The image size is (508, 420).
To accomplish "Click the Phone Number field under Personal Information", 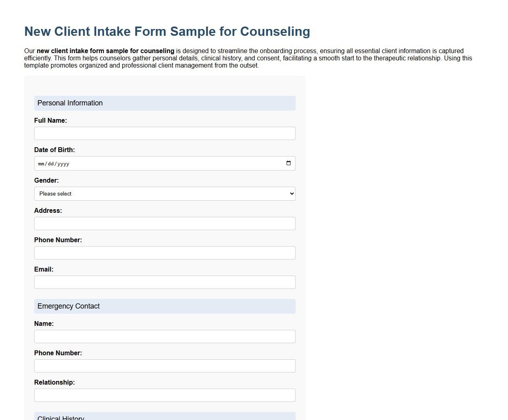I will click(x=165, y=253).
